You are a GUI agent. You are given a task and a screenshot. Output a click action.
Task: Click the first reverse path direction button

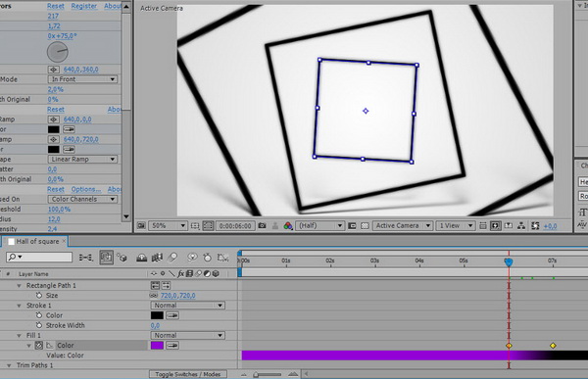point(155,285)
